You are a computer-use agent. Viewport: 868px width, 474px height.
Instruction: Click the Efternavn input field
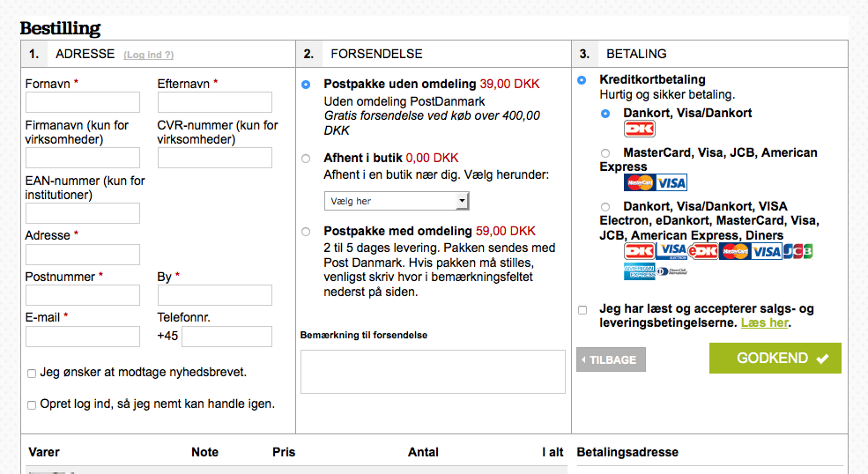[215, 102]
